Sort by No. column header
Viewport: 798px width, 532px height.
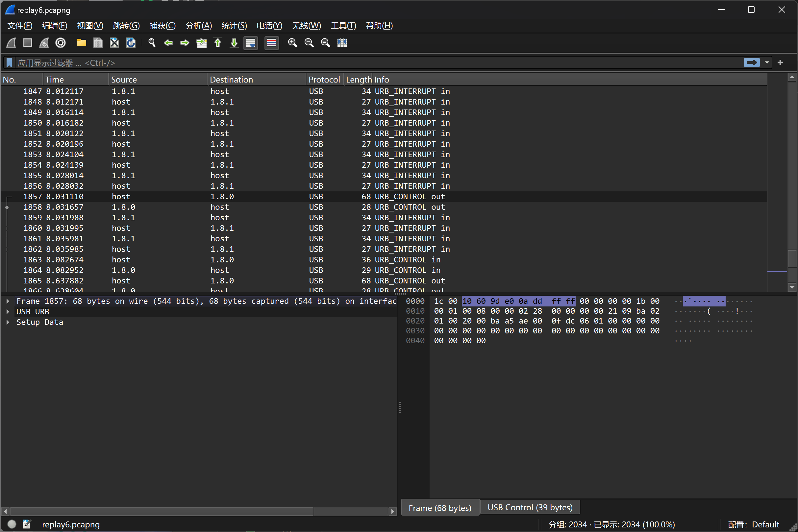[22, 80]
